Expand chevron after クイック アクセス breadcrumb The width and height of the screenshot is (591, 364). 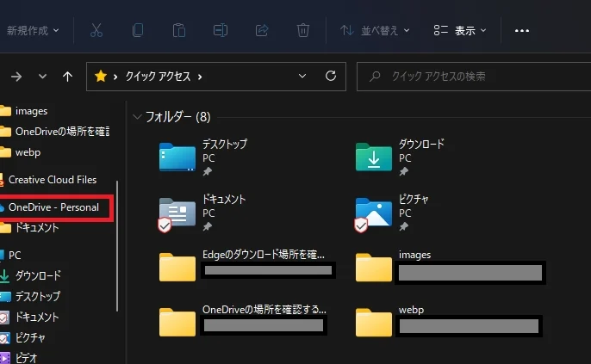[200, 77]
